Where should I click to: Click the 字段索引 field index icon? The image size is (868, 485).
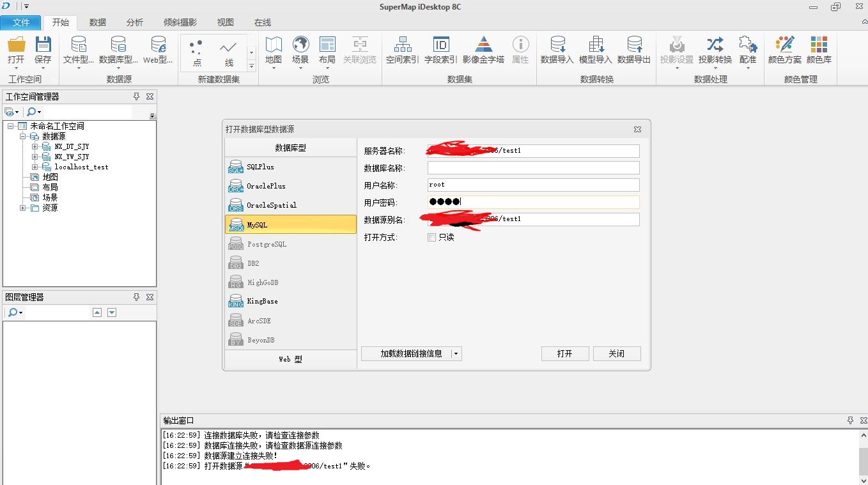pyautogui.click(x=441, y=45)
